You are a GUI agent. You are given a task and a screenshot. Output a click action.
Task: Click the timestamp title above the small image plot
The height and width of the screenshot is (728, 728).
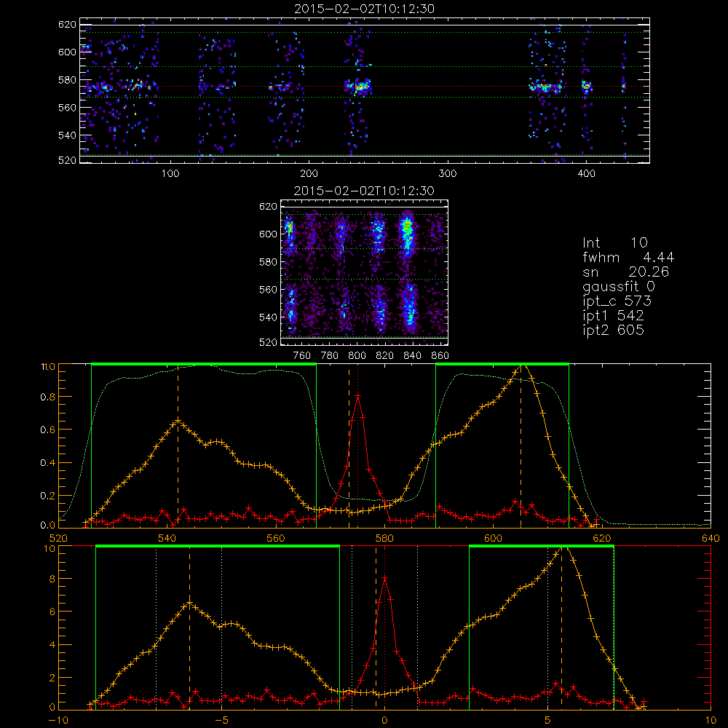click(x=364, y=190)
